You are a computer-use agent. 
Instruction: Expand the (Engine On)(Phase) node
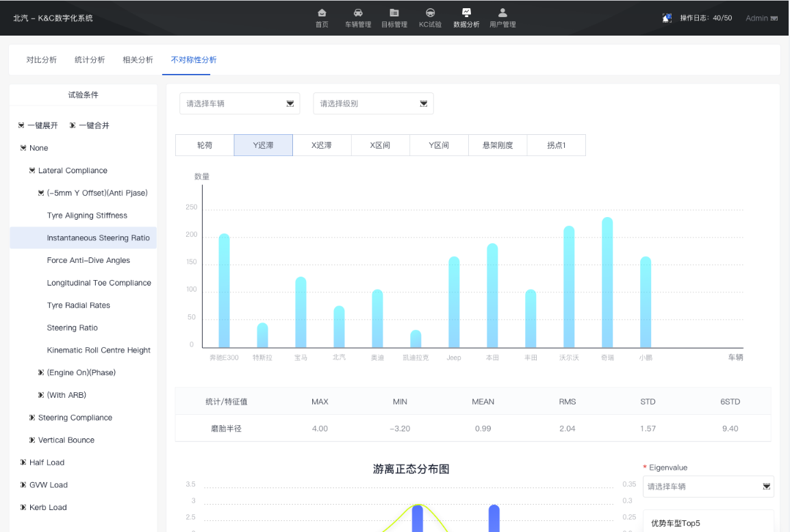[41, 372]
